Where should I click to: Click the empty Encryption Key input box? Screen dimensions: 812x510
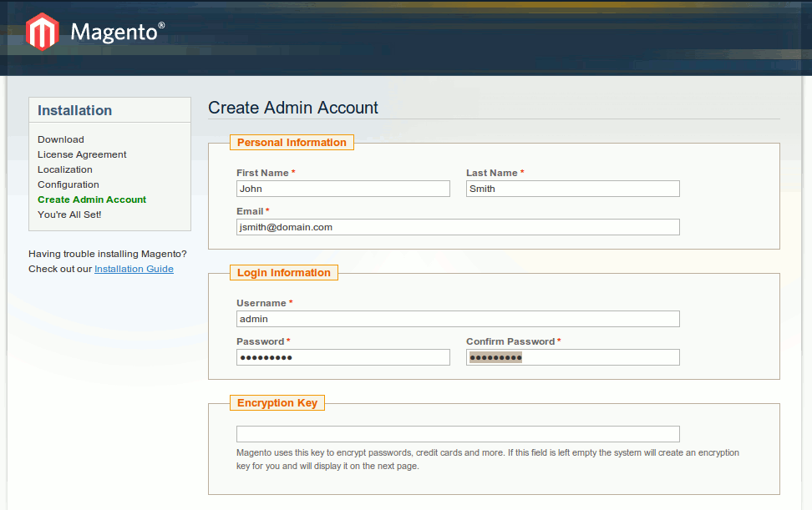click(458, 434)
